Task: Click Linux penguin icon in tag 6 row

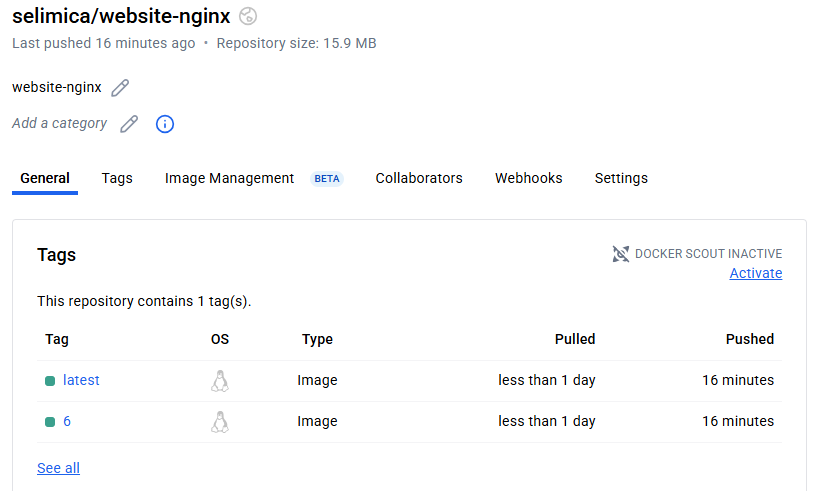Action: 220,422
